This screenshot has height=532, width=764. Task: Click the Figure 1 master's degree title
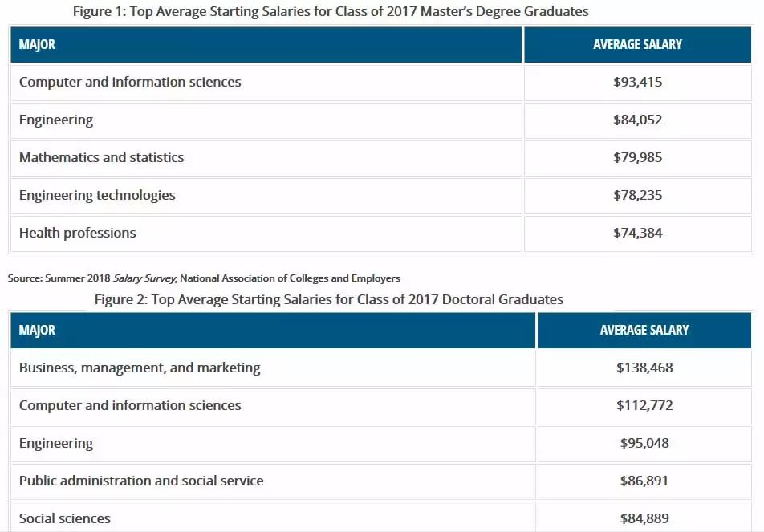[330, 11]
